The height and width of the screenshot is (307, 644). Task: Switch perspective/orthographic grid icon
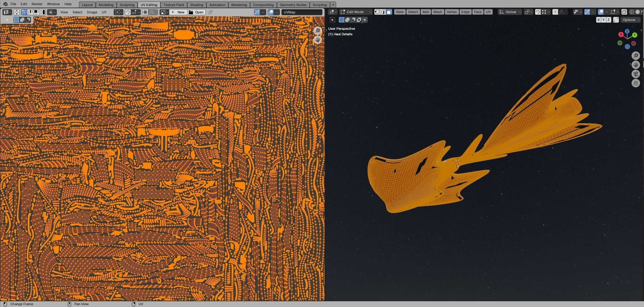[636, 83]
